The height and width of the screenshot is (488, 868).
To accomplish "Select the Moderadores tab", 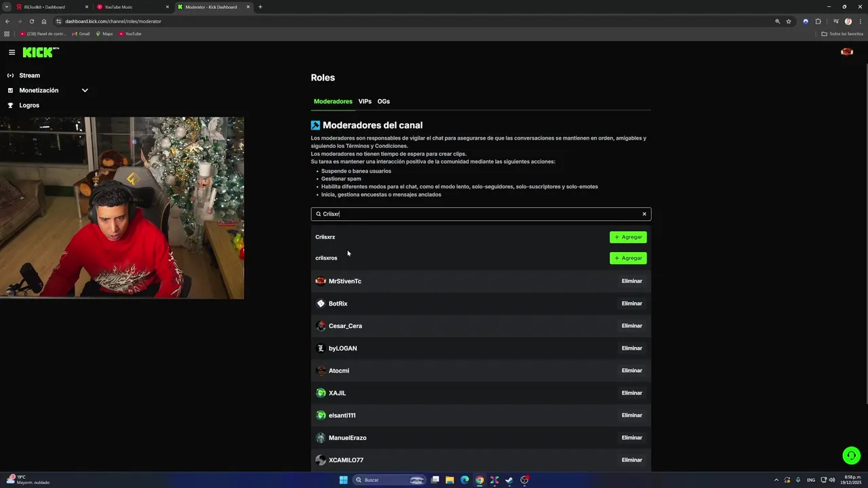I will pyautogui.click(x=333, y=102).
